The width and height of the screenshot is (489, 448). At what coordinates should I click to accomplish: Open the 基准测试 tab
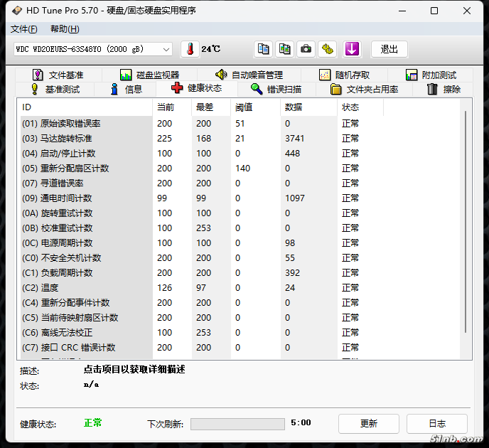pos(55,89)
